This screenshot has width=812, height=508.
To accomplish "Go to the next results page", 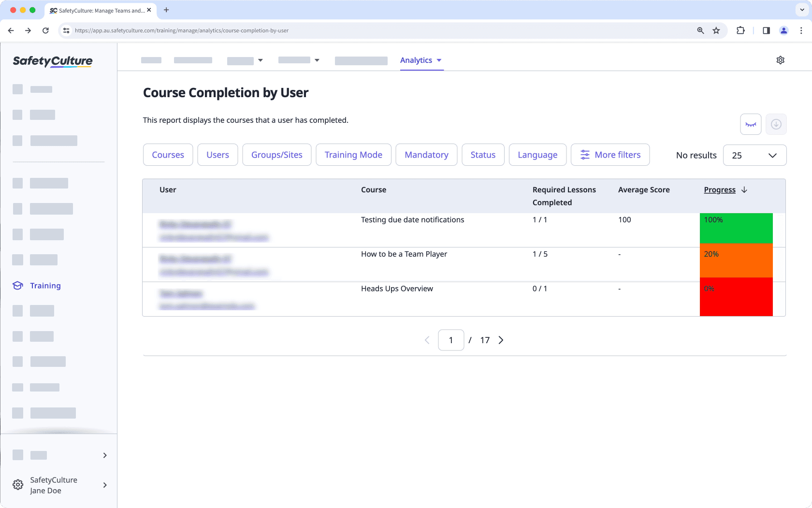I will pyautogui.click(x=501, y=340).
